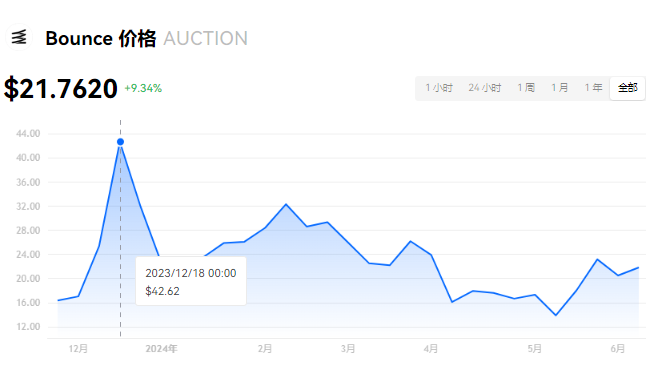Click the Bounce 价格 heading
This screenshot has height=370, width=646.
(x=101, y=39)
